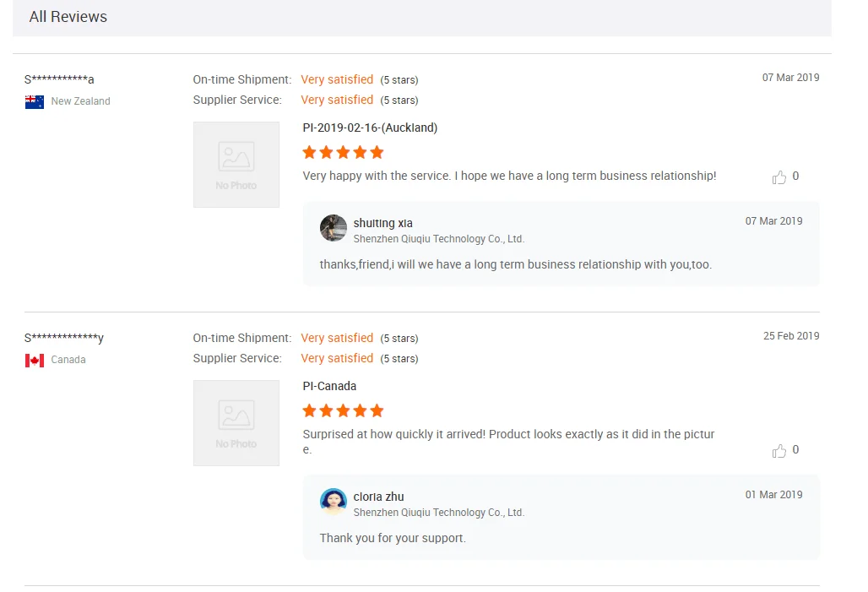Click the 07 Mar 2019 review date
The image size is (868, 592).
tap(790, 78)
